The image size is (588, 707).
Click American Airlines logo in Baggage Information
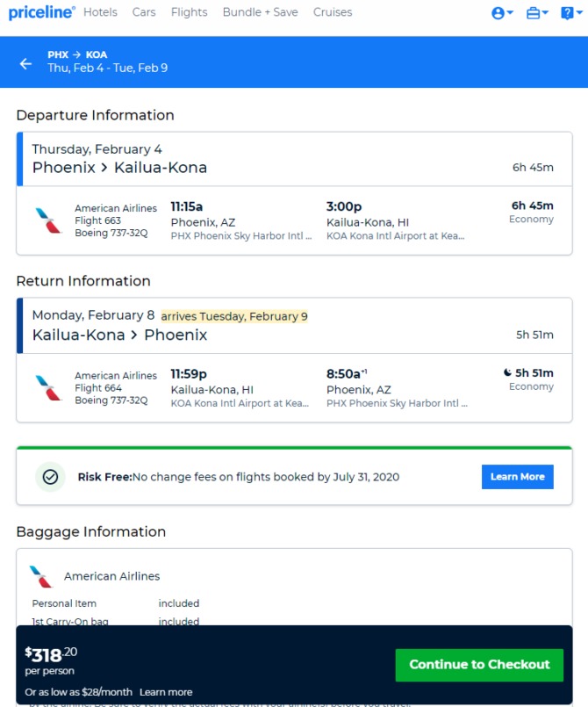pyautogui.click(x=41, y=576)
